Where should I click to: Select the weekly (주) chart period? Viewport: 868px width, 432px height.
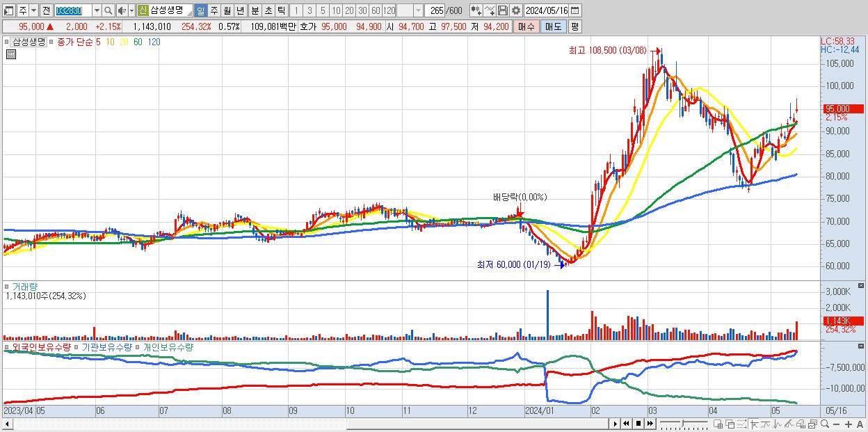[214, 10]
